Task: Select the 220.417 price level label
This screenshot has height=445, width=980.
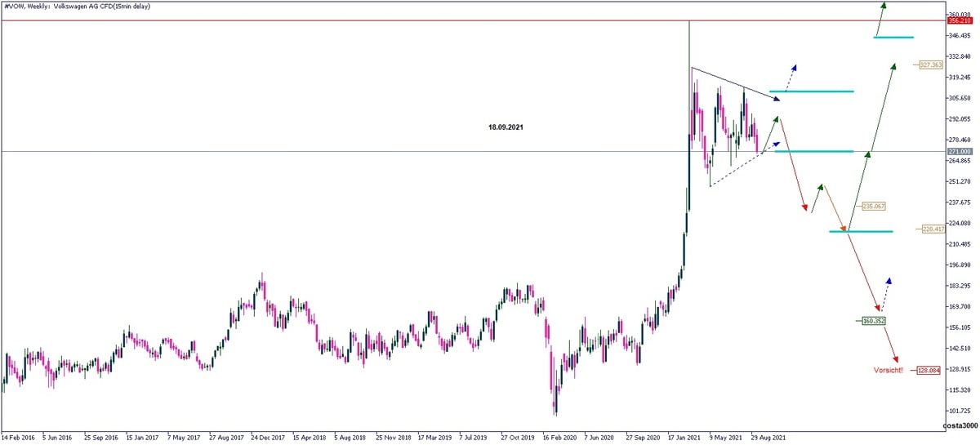Action: [933, 229]
